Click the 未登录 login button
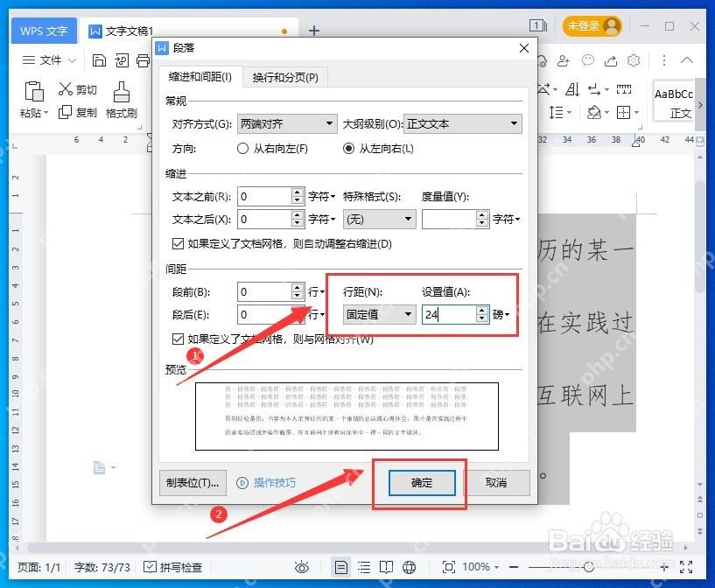715x588 pixels. tap(592, 25)
